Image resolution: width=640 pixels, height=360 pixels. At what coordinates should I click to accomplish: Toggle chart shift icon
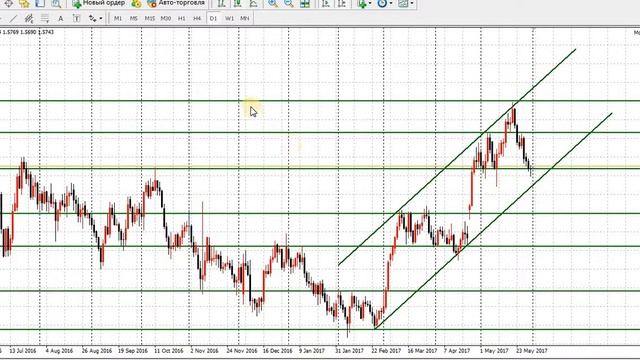342,3
